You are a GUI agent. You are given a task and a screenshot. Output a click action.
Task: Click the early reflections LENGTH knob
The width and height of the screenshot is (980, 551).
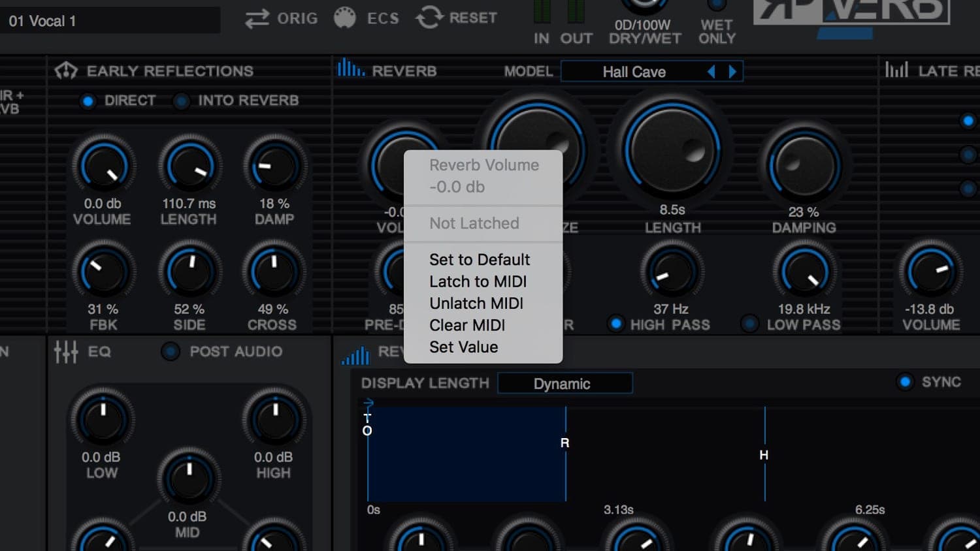pos(189,166)
